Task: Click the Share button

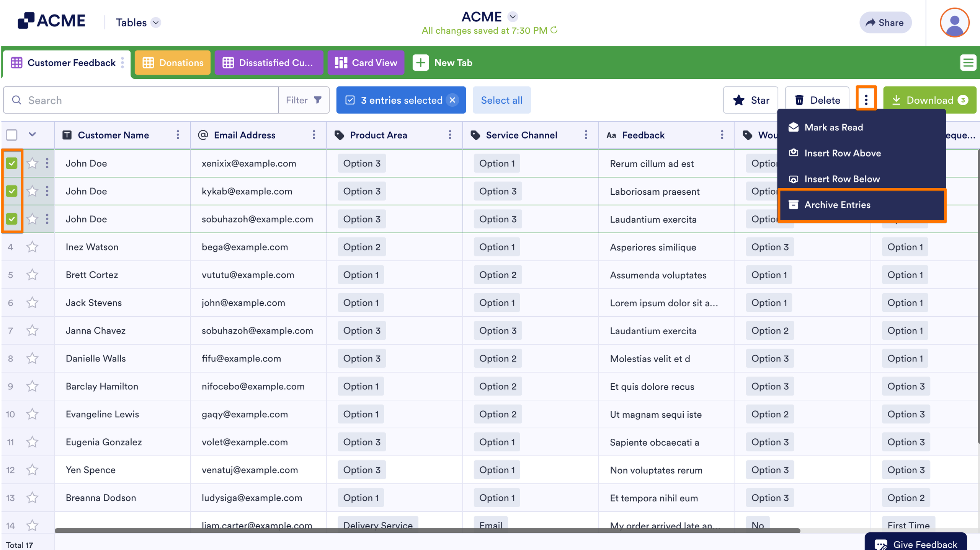Action: click(x=885, y=23)
